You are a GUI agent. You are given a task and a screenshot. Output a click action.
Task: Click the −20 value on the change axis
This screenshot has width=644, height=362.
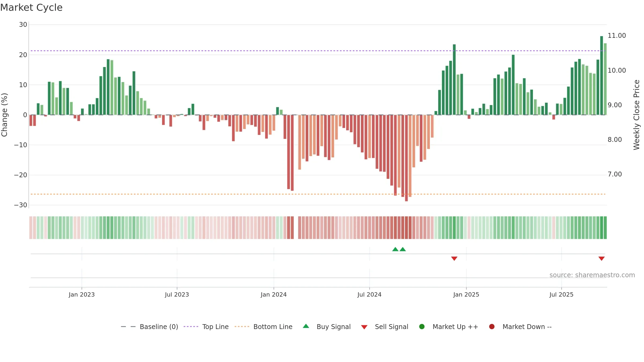click(x=21, y=175)
